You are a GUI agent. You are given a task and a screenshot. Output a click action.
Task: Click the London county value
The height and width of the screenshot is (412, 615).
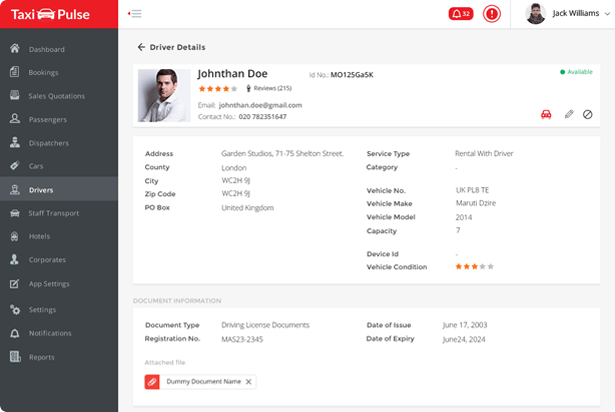click(234, 168)
